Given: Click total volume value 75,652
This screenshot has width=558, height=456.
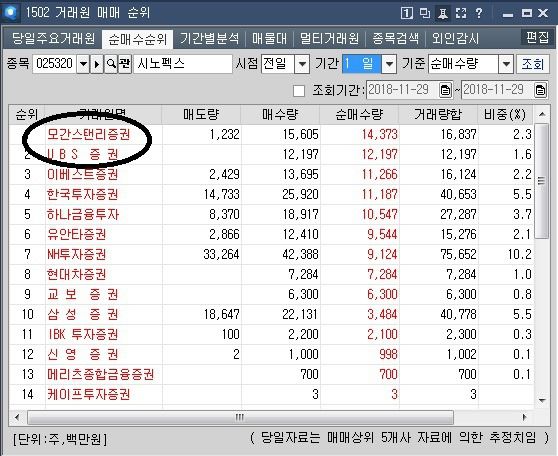Looking at the screenshot, I should [458, 254].
